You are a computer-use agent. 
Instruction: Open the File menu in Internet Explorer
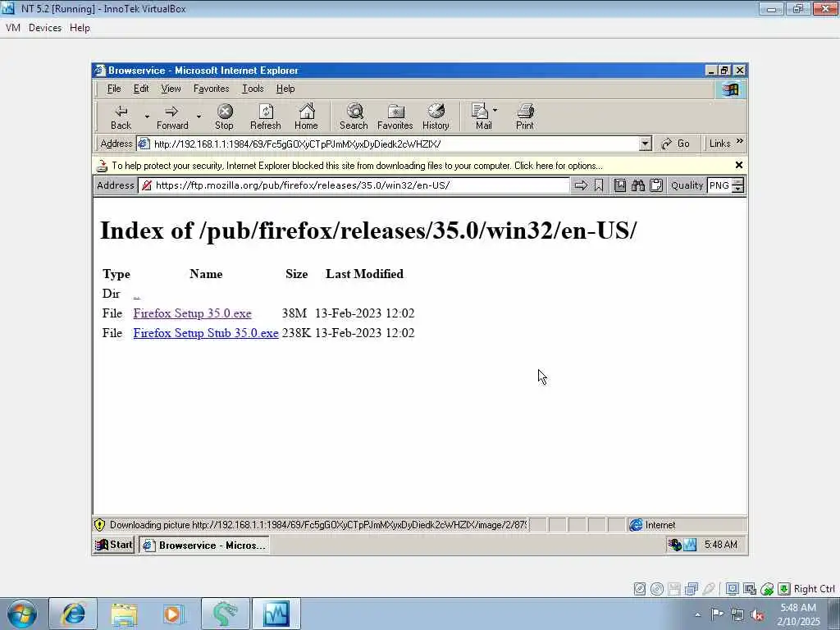pos(114,89)
